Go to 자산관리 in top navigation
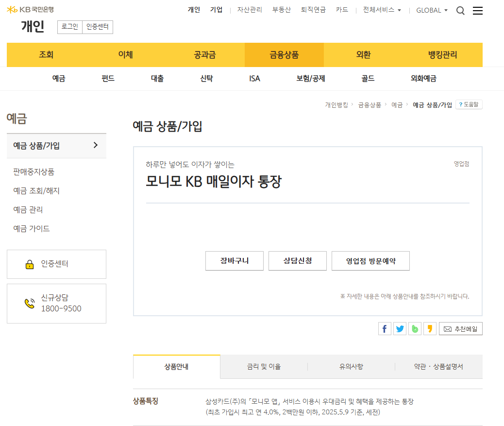 (x=250, y=10)
